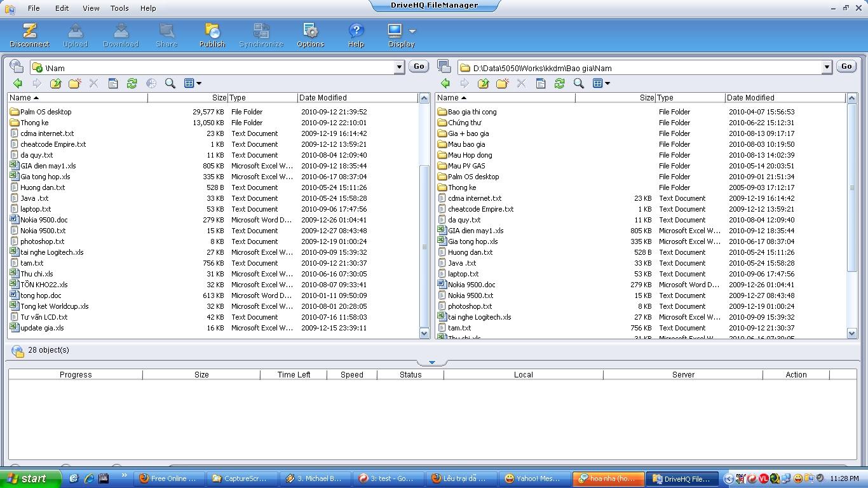
Task: Go up one folder in local pane
Action: click(484, 83)
